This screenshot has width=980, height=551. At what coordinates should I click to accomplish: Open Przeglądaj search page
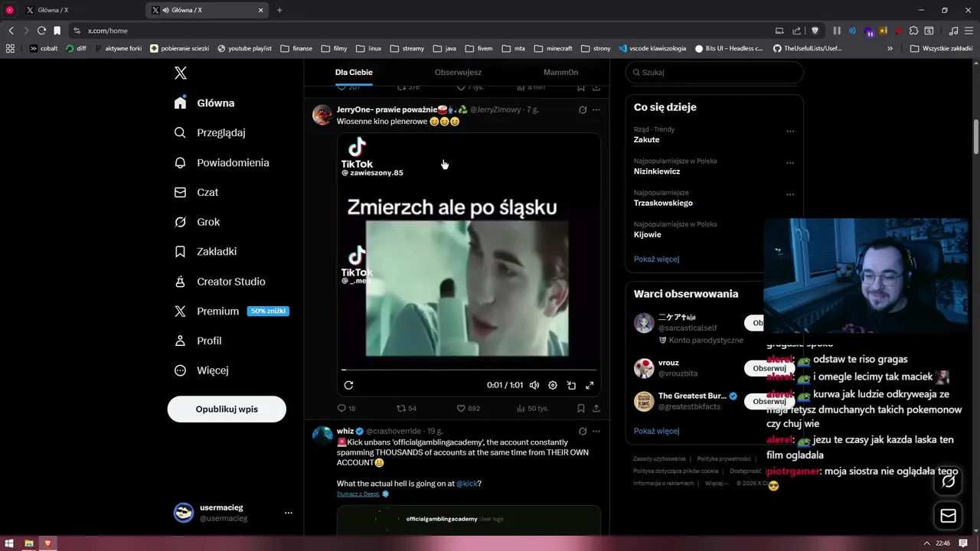210,132
